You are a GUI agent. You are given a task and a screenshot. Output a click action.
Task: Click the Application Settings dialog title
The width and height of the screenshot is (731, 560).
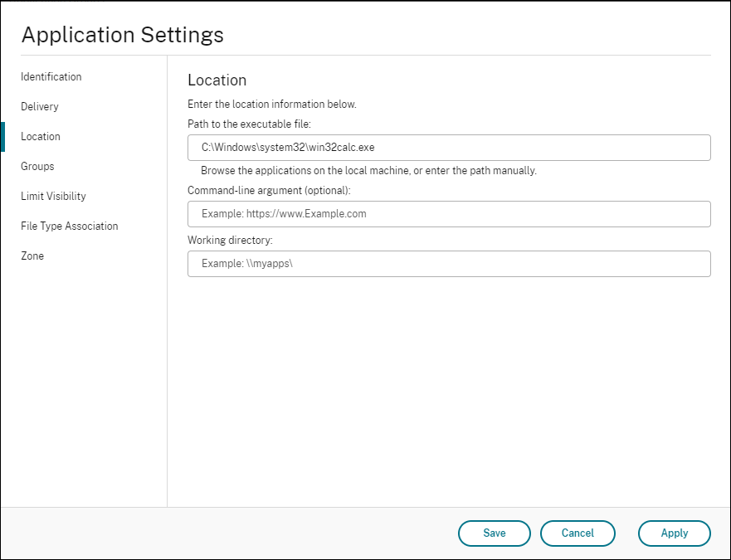[122, 35]
